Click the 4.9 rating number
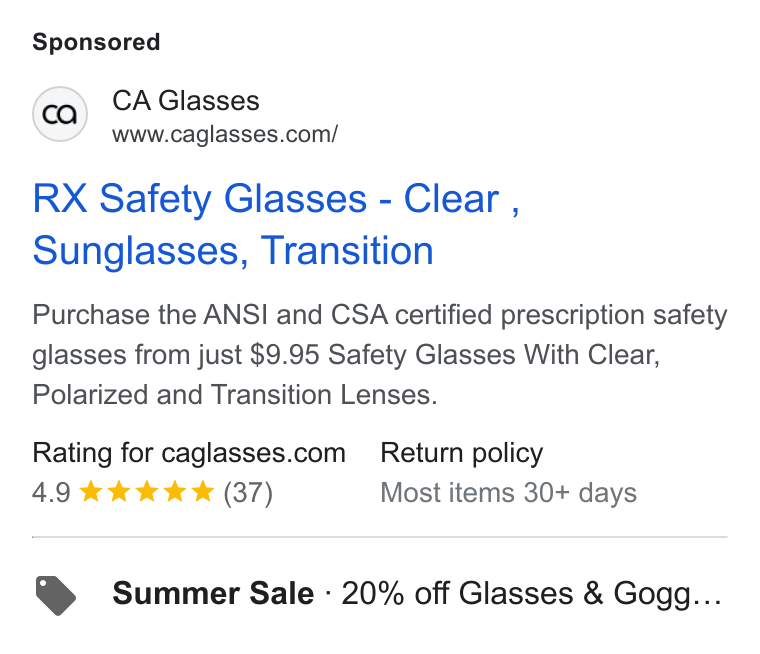Viewport: 760px width, 654px height. point(51,493)
